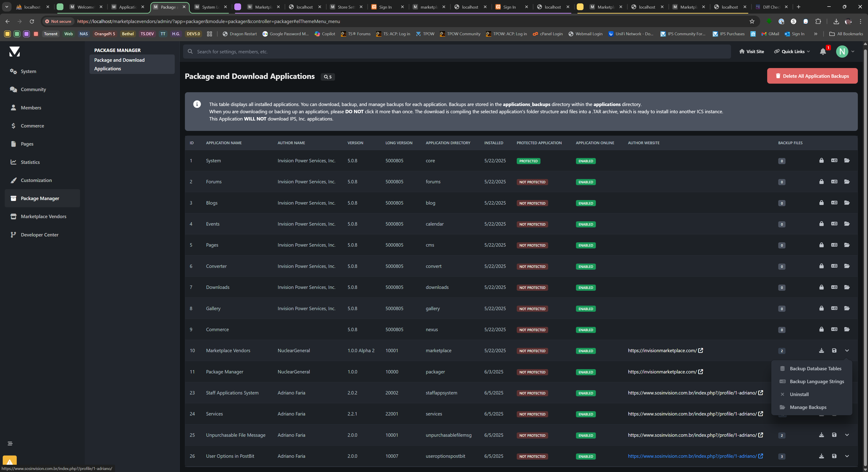Open the Dragon Restart bookmark

240,34
